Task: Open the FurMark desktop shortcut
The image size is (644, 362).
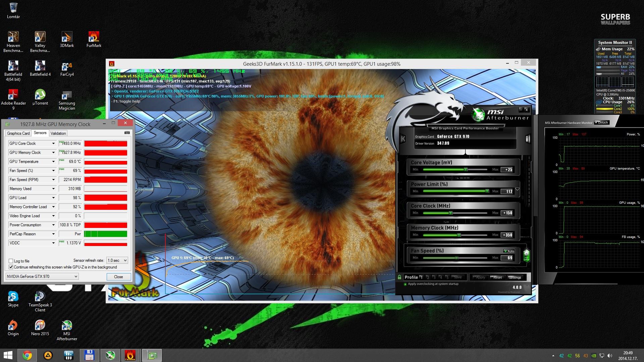Action: 94,40
